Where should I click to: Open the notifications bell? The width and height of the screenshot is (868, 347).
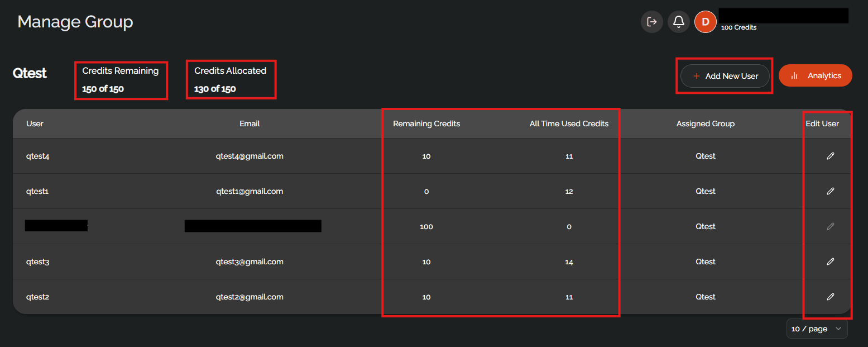[679, 22]
